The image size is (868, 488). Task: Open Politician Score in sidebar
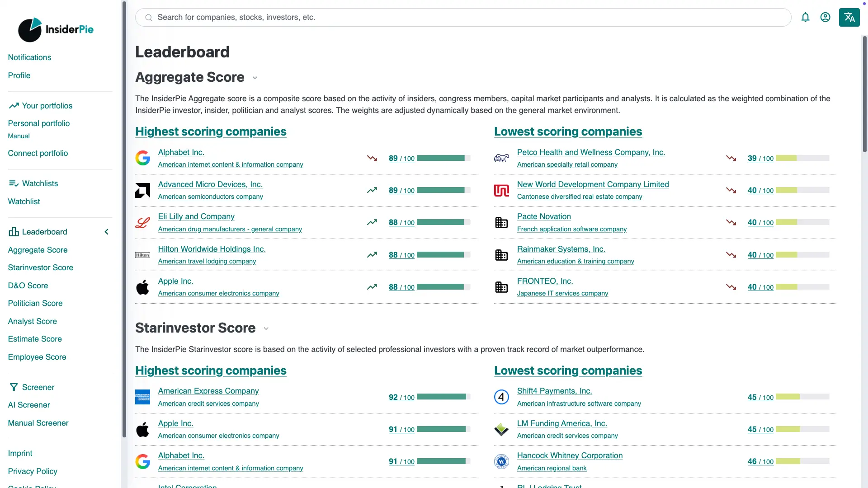coord(35,303)
